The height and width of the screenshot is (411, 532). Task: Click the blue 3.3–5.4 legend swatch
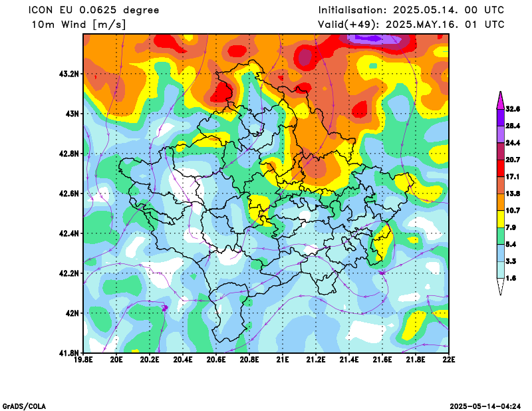point(501,253)
